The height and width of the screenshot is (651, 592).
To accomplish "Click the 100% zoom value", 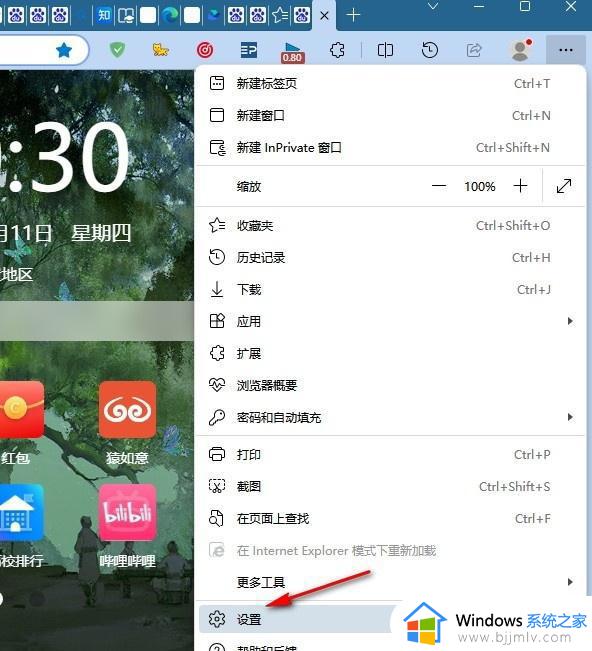I will point(480,186).
